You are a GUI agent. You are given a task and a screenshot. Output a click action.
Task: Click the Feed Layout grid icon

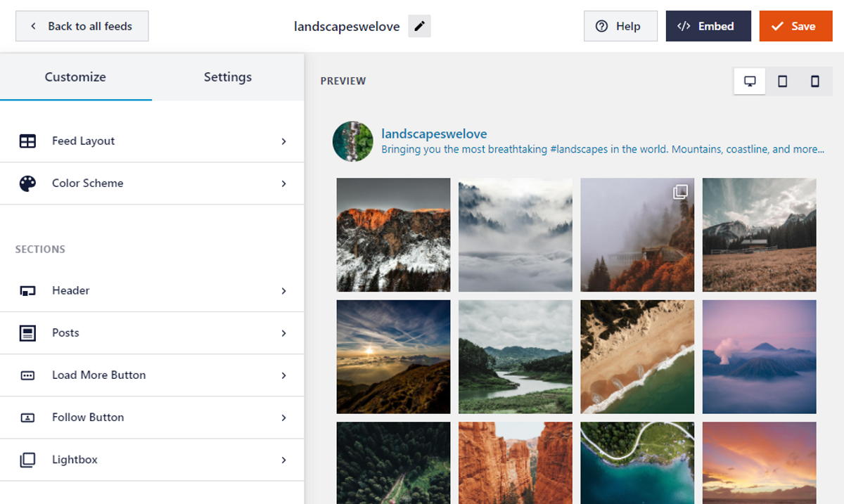click(x=27, y=141)
